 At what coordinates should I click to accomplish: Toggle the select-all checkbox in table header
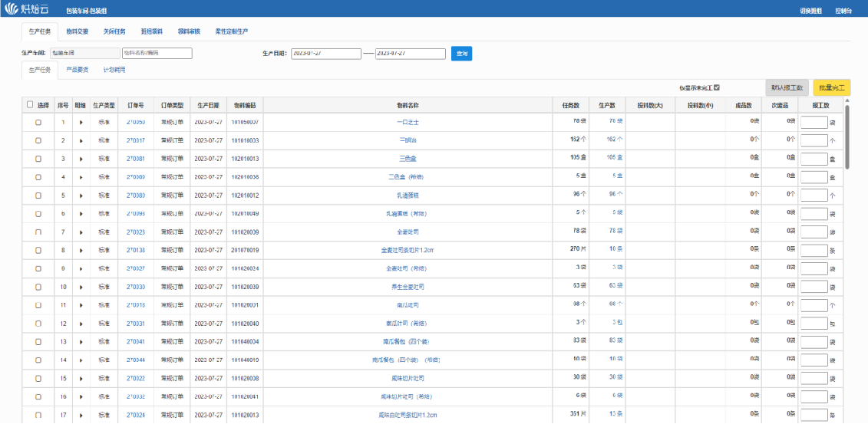pyautogui.click(x=30, y=105)
